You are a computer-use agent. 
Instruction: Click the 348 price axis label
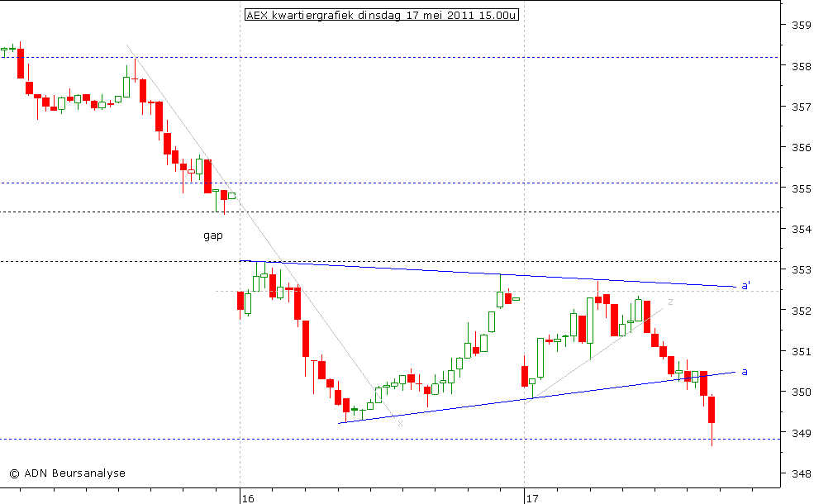coord(801,473)
